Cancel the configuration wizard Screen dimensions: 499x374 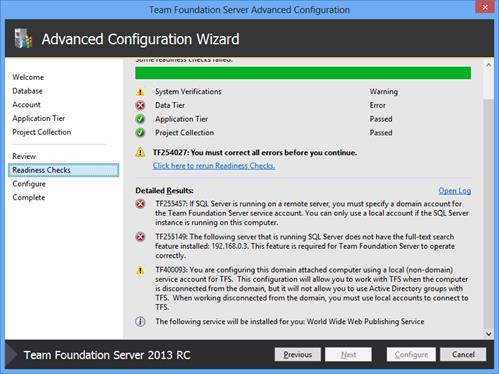(x=463, y=354)
